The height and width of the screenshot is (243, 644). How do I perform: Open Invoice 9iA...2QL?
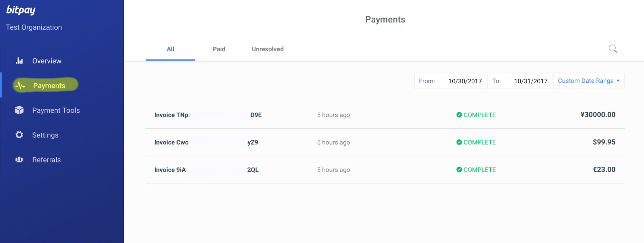385,170
